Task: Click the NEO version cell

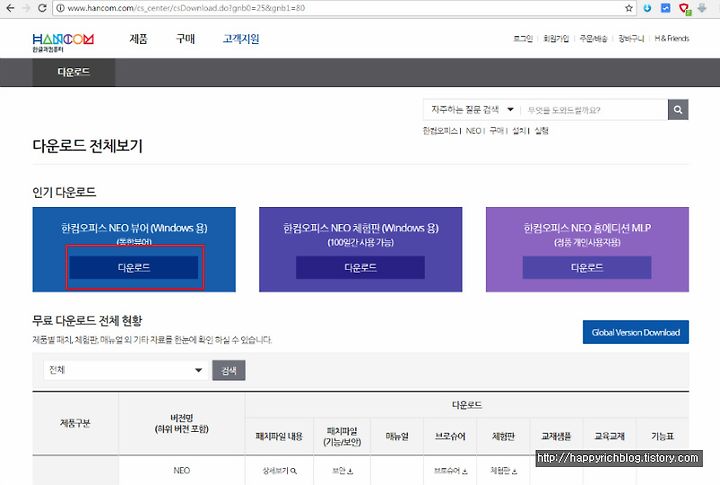Action: tap(181, 471)
